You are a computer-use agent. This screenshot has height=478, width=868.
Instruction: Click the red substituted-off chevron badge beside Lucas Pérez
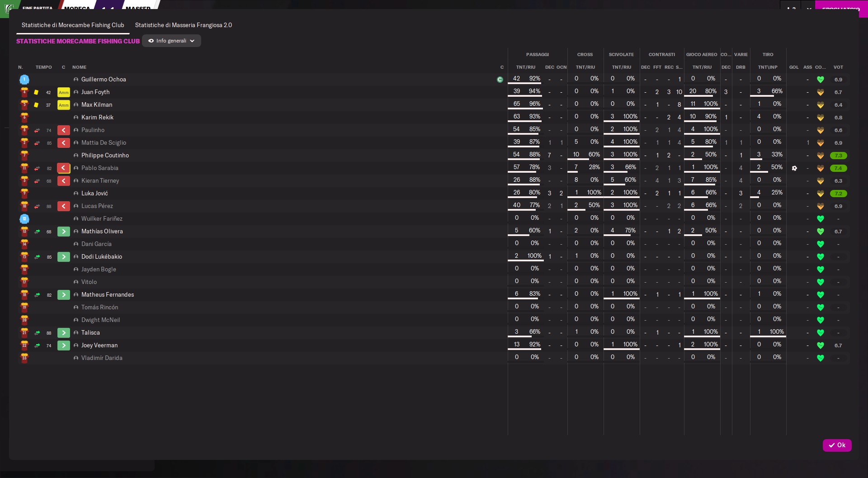64,206
